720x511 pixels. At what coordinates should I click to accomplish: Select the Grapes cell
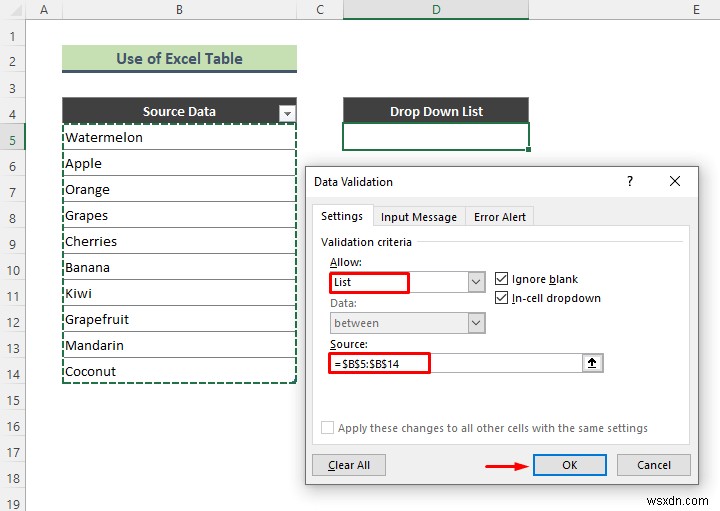click(179, 215)
